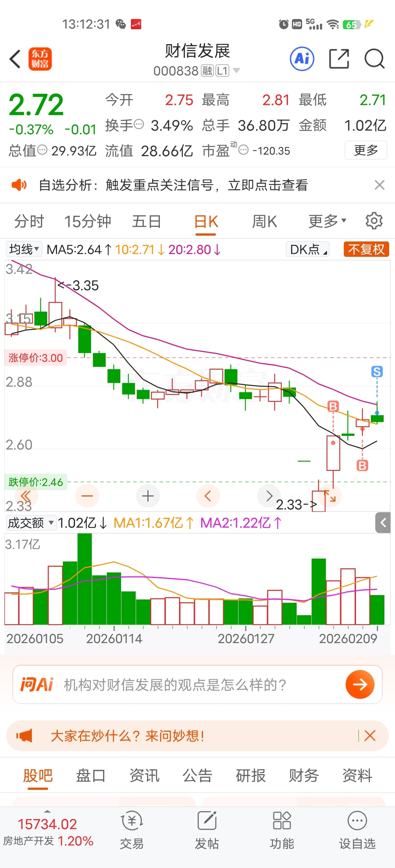Open 大家在炒什么 来问妙想 link
395x868 pixels.
pyautogui.click(x=127, y=735)
